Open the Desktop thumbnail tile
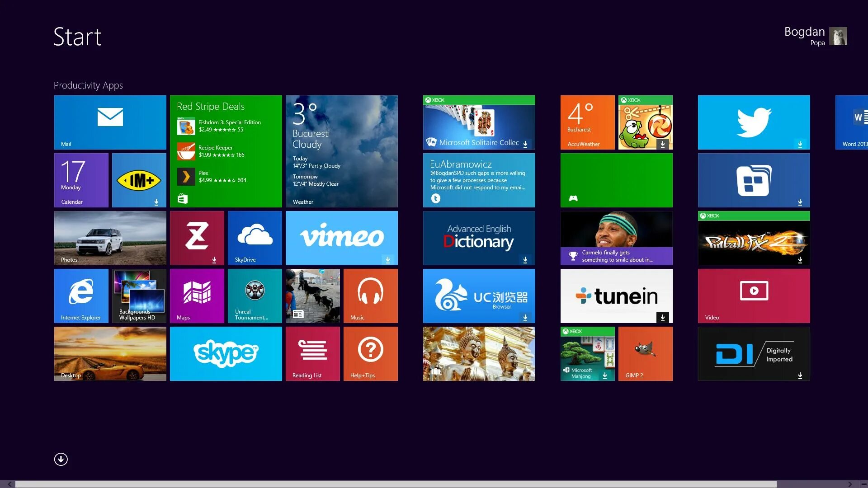The width and height of the screenshot is (868, 488). point(110,353)
